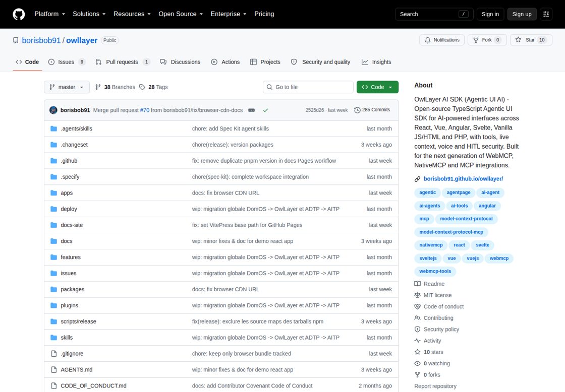Open the scripts/release folder name
Viewport: 565px width, 392px height.
(78, 321)
